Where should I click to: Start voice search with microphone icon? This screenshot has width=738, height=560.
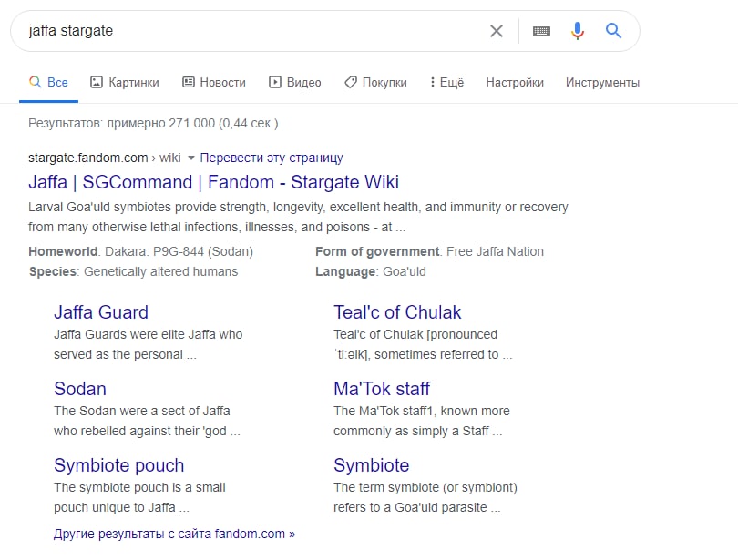(x=577, y=31)
